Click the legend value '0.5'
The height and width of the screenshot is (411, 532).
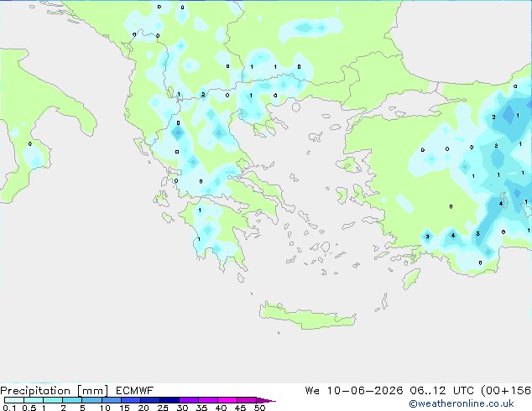click(x=29, y=408)
